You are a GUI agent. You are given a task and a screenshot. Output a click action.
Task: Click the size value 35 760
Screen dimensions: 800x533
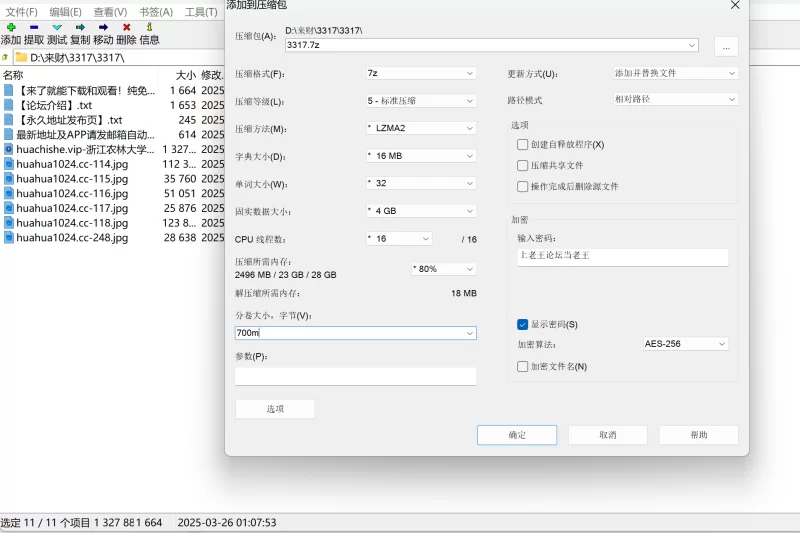[x=180, y=179]
